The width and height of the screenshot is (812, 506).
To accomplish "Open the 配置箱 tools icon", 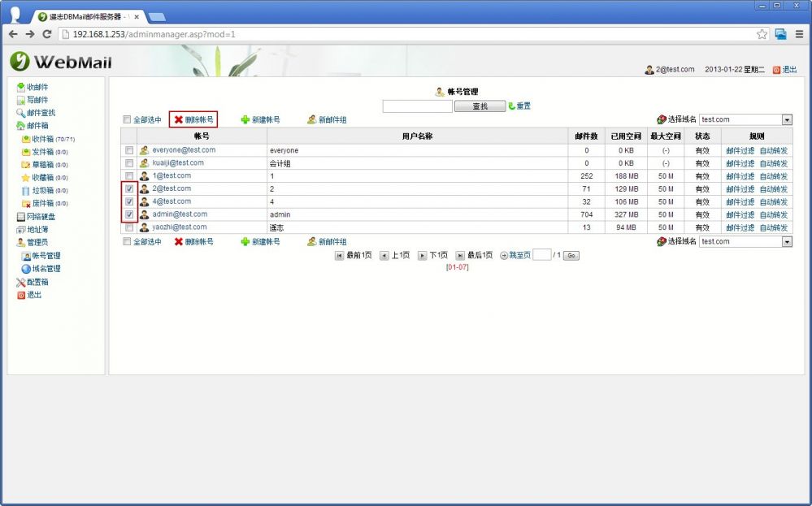I will 20,282.
